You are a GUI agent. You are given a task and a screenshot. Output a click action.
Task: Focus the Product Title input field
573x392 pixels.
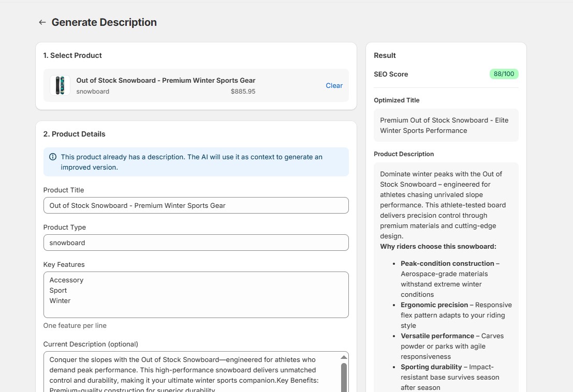pos(196,205)
